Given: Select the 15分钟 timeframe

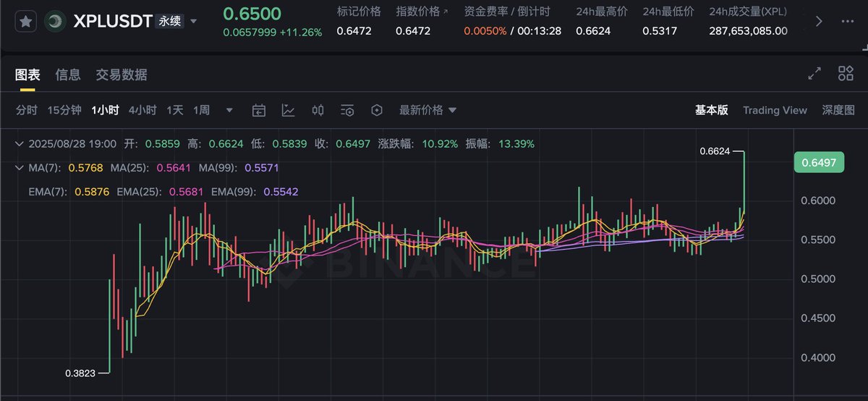Looking at the screenshot, I should click(64, 110).
